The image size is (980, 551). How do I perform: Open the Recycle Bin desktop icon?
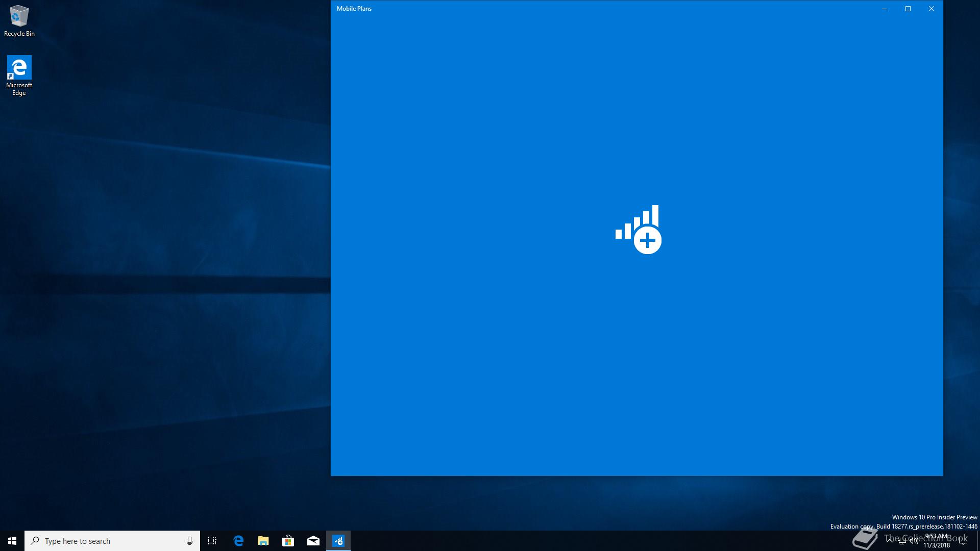(19, 21)
